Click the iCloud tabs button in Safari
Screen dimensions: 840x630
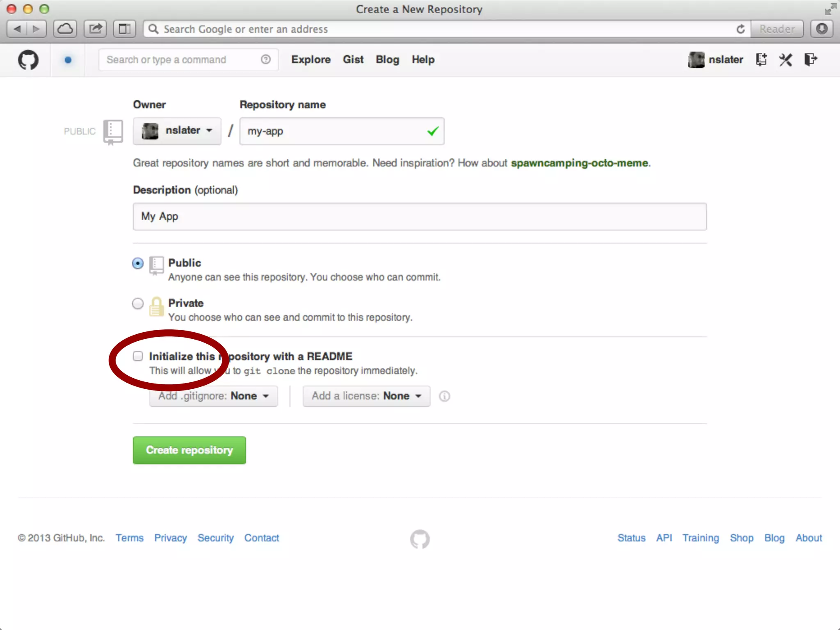click(65, 29)
